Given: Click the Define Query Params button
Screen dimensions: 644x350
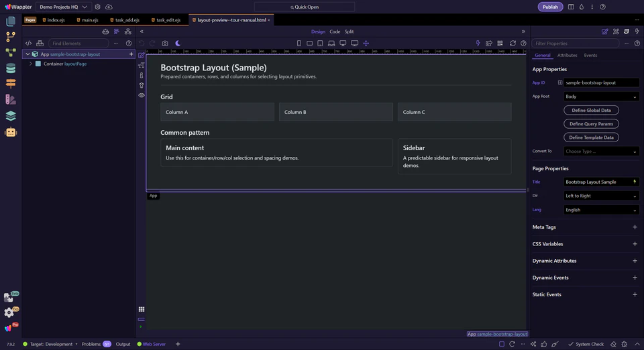Looking at the screenshot, I should tap(591, 123).
